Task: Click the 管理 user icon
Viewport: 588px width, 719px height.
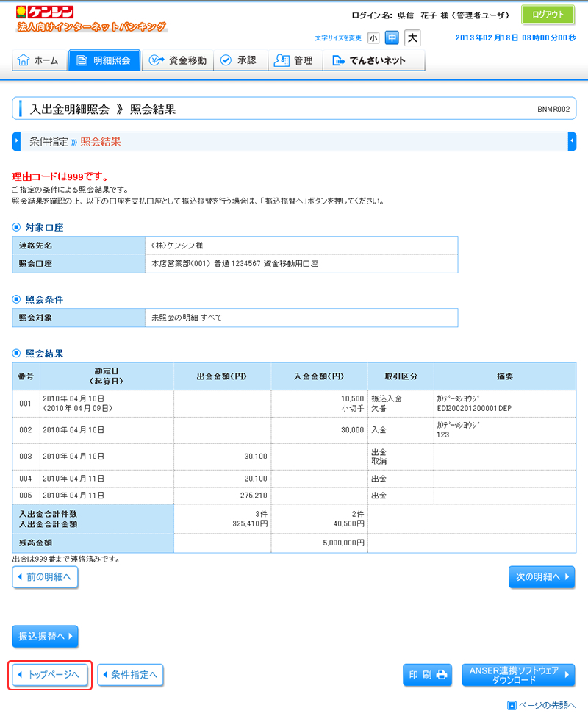Action: click(282, 60)
